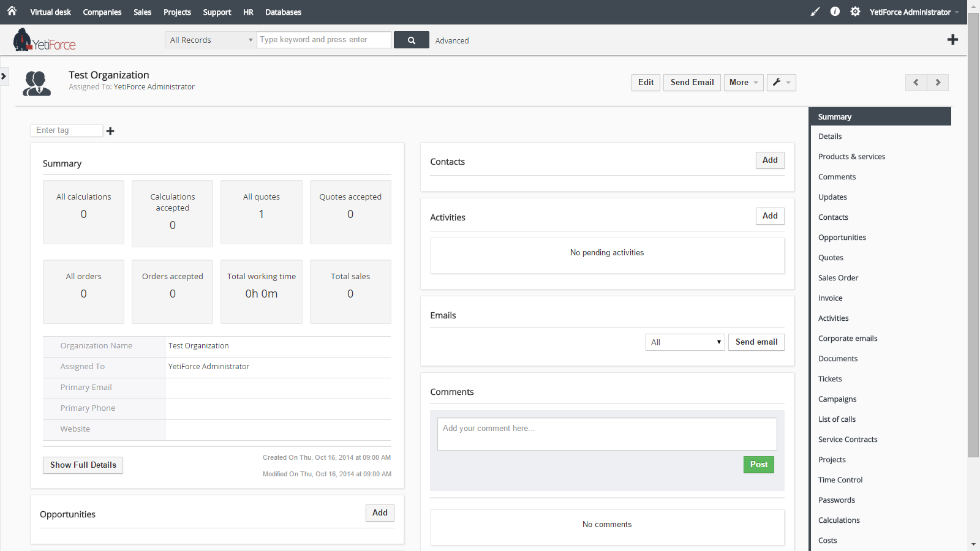The height and width of the screenshot is (551, 980).
Task: Open the settings gear icon
Action: pyautogui.click(x=855, y=12)
